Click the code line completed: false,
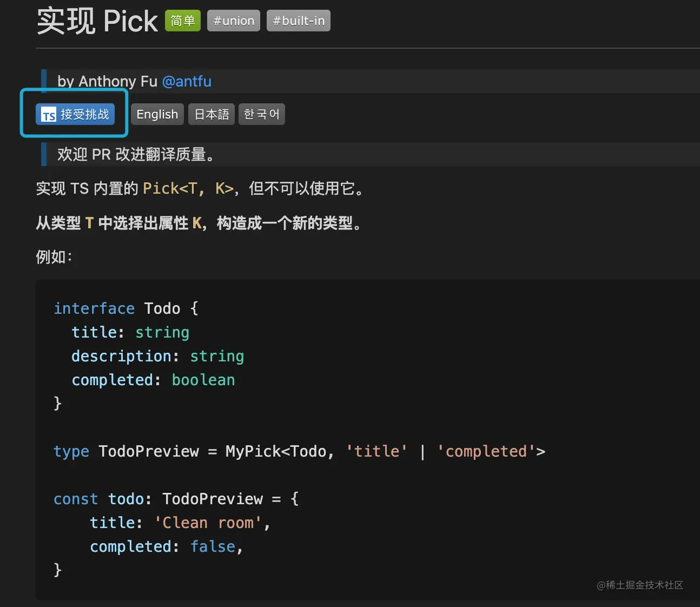Image resolution: width=700 pixels, height=607 pixels. click(167, 546)
